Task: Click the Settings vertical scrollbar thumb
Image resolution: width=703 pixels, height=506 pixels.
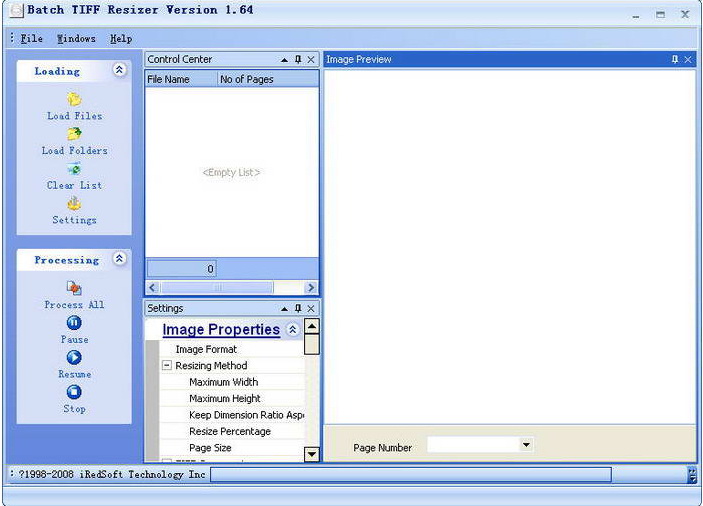Action: click(x=312, y=344)
